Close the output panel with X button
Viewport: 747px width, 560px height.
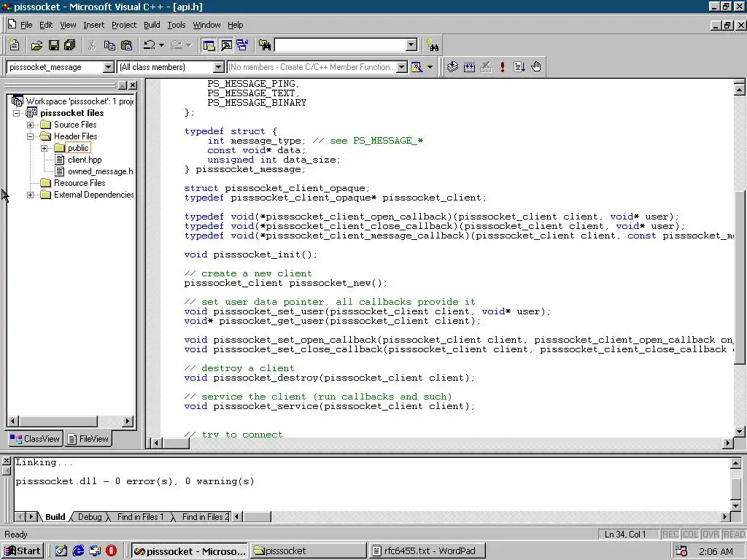[x=6, y=461]
